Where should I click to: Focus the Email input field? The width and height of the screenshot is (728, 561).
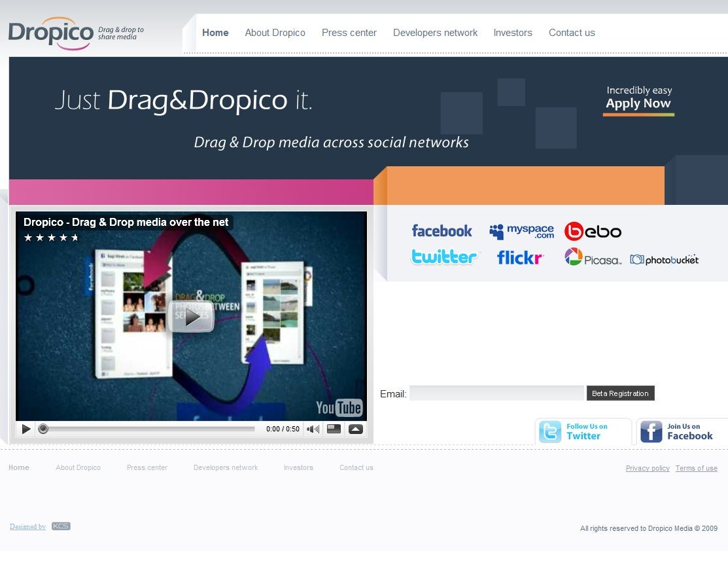(496, 393)
